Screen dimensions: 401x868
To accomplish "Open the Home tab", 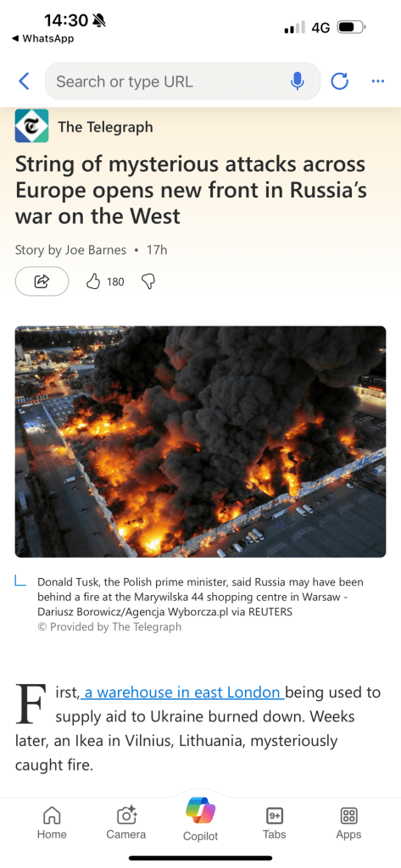I will click(52, 822).
